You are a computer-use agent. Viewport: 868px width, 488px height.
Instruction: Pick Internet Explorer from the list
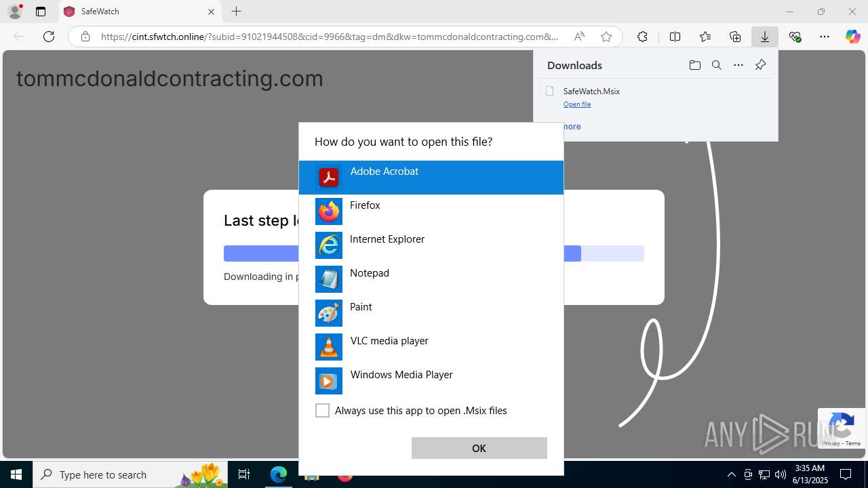tap(431, 245)
